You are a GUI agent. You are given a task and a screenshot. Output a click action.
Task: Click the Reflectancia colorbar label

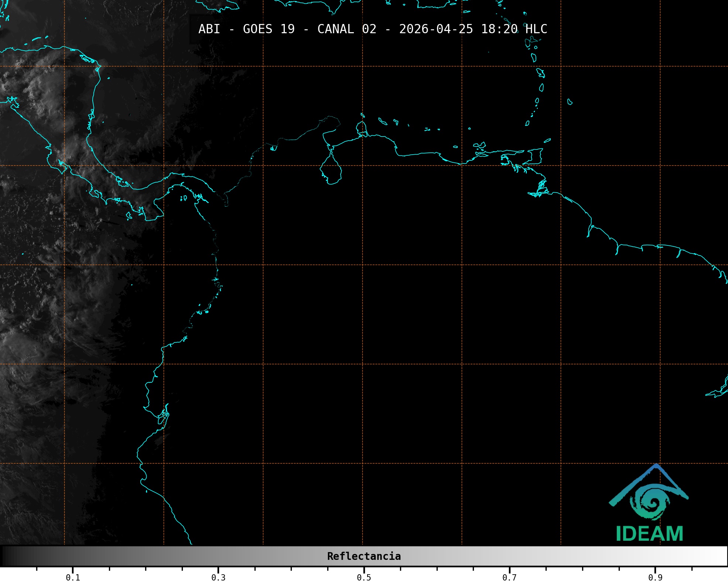364,556
